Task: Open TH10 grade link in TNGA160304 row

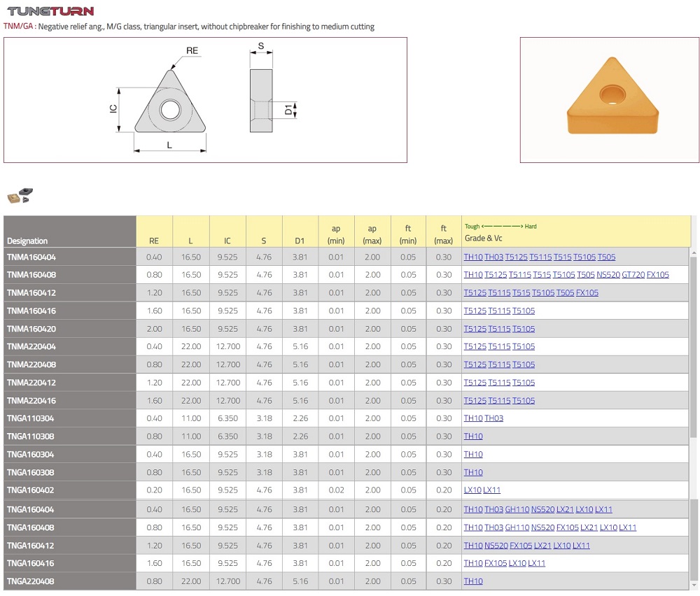Action: pyautogui.click(x=473, y=455)
